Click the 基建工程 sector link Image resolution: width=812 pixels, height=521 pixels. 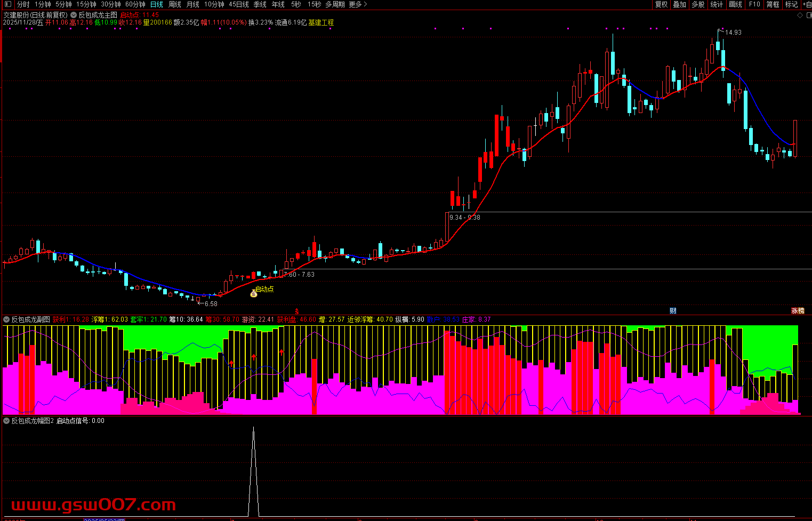pyautogui.click(x=321, y=22)
